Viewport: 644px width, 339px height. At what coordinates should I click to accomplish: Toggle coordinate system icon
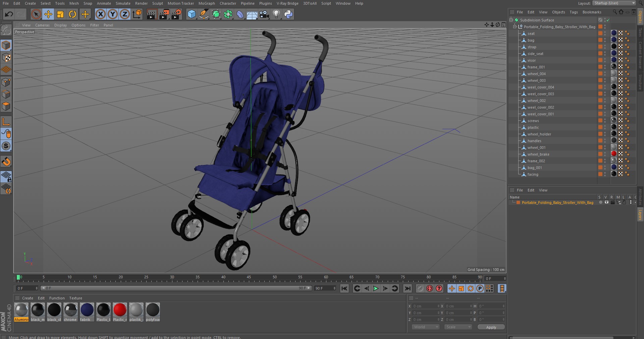coord(137,14)
